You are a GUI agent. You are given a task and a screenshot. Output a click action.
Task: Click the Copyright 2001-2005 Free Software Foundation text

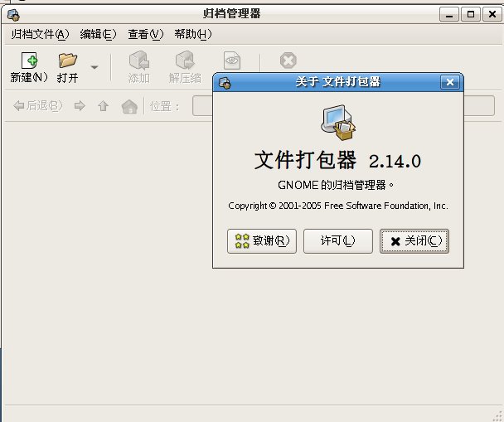pyautogui.click(x=338, y=206)
